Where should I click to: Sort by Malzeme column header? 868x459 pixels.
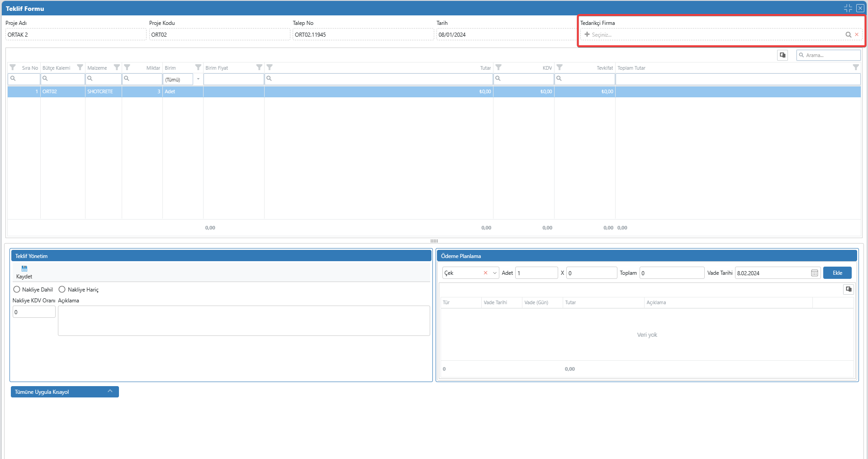(x=97, y=68)
